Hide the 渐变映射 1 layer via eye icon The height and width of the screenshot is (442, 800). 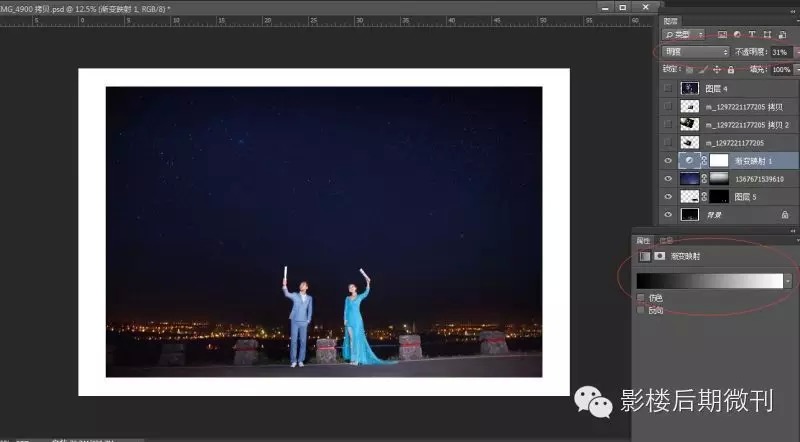668,161
